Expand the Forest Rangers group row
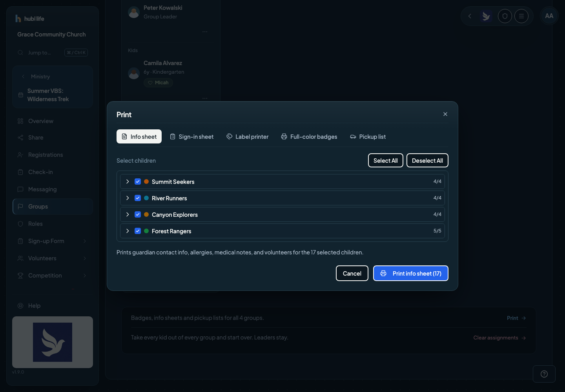Viewport: 565px width, 392px height. (x=128, y=231)
